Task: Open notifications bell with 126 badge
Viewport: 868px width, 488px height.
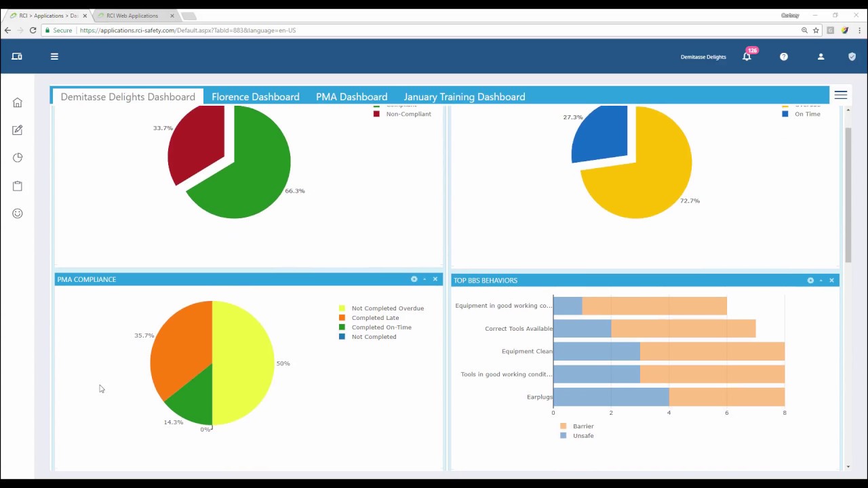Action: click(x=747, y=56)
